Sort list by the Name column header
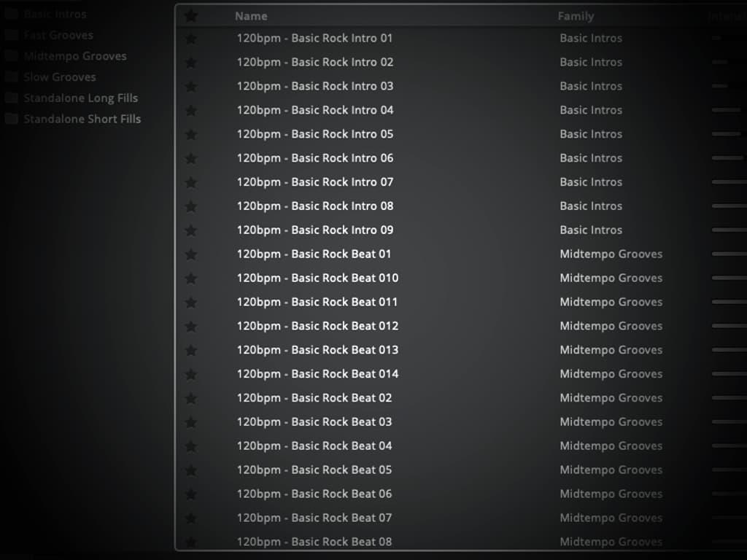The image size is (747, 560). (251, 16)
